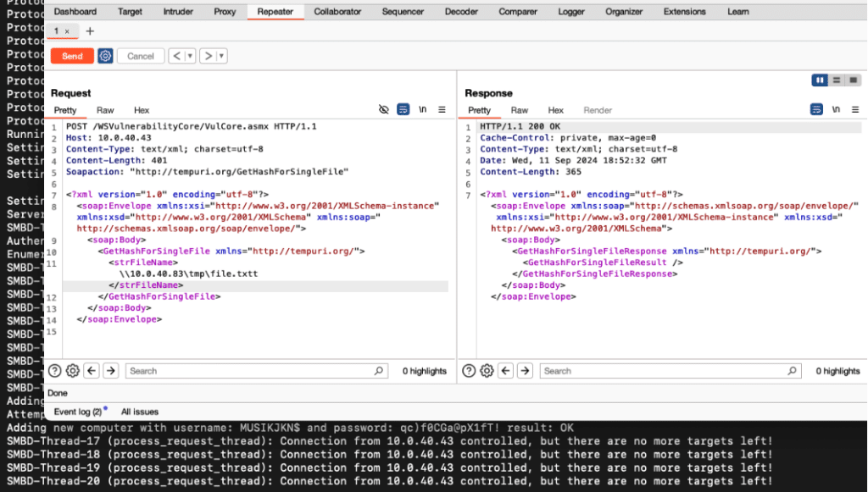The image size is (868, 492).
Task: Select side-by-side layout view
Action: coord(820,80)
